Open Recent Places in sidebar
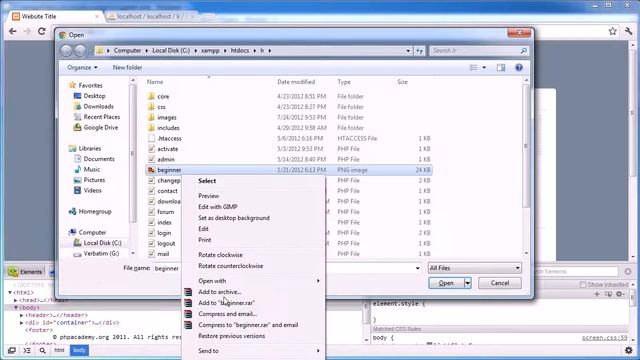 [102, 117]
